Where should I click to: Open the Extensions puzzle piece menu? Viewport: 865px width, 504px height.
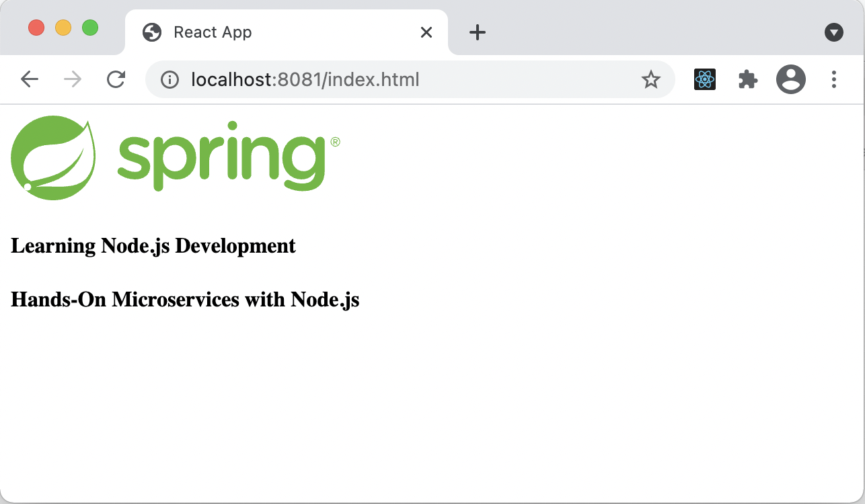coord(748,80)
